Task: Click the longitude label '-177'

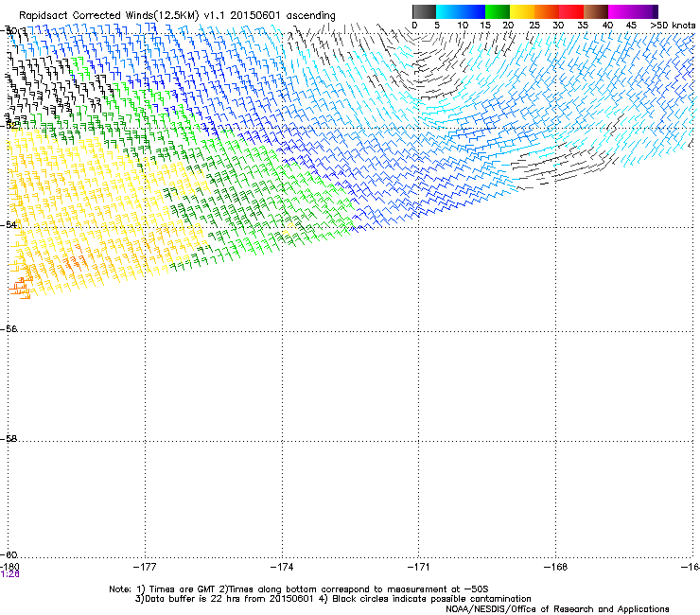Action: 145,567
